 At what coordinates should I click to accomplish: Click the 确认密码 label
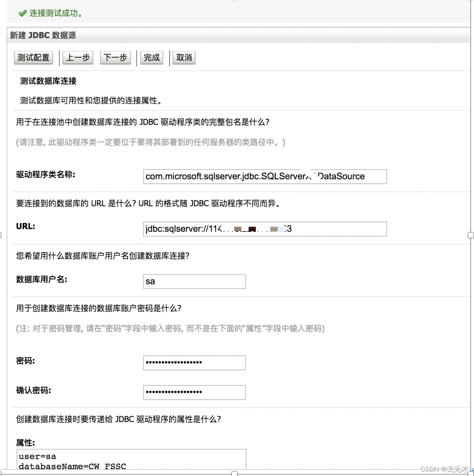34,390
